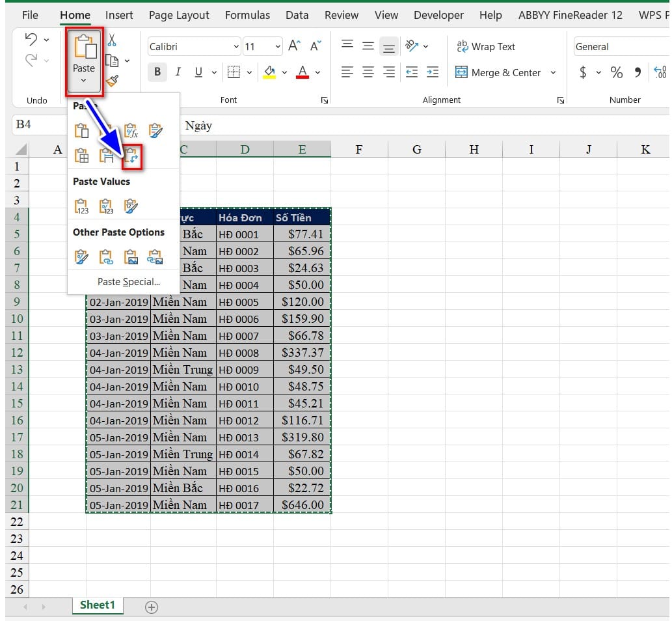Choose Paste Values with source formatting
672x621 pixels.
tap(131, 206)
